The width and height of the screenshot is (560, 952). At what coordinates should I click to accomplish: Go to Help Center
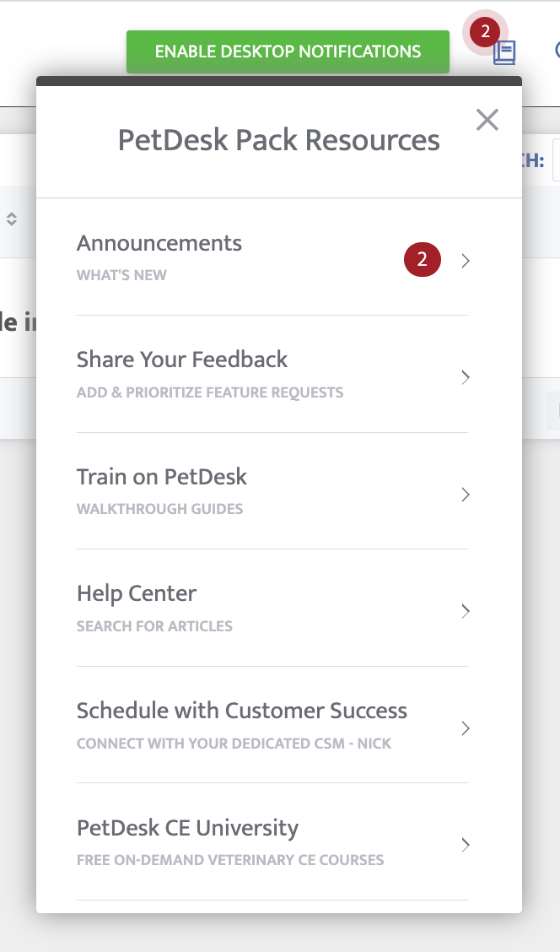pyautogui.click(x=137, y=593)
